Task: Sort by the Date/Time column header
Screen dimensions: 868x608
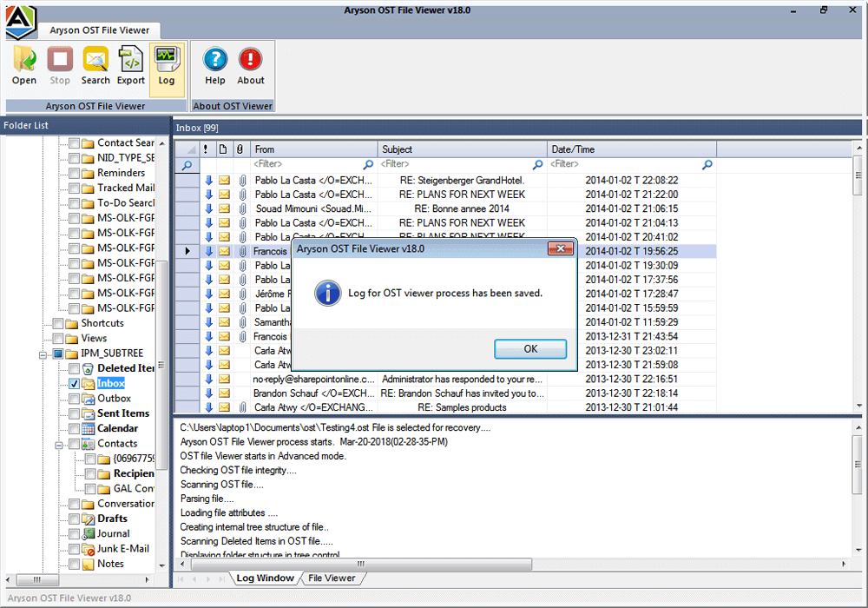Action: [x=632, y=149]
